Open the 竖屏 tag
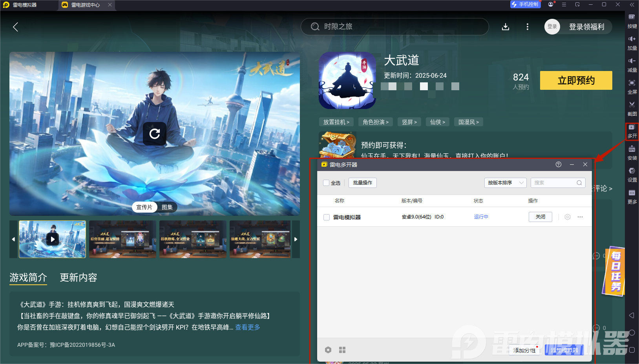 point(409,122)
